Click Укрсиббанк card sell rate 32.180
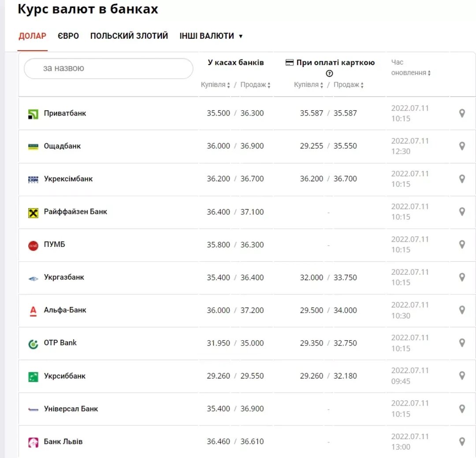 [x=345, y=376]
